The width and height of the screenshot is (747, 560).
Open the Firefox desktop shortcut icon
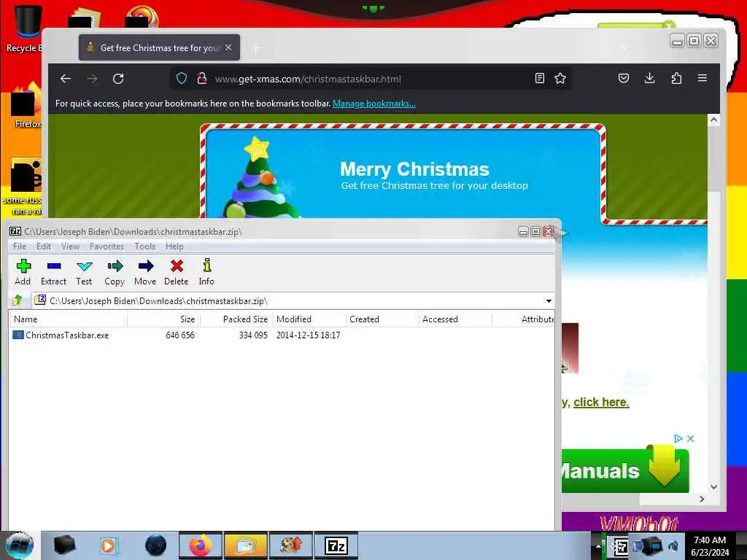click(25, 106)
